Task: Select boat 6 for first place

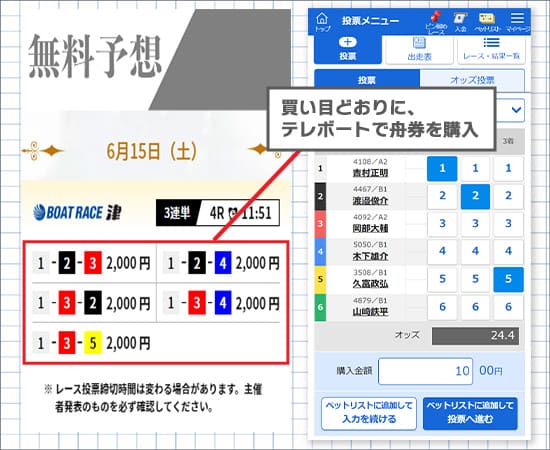Action: 442,307
